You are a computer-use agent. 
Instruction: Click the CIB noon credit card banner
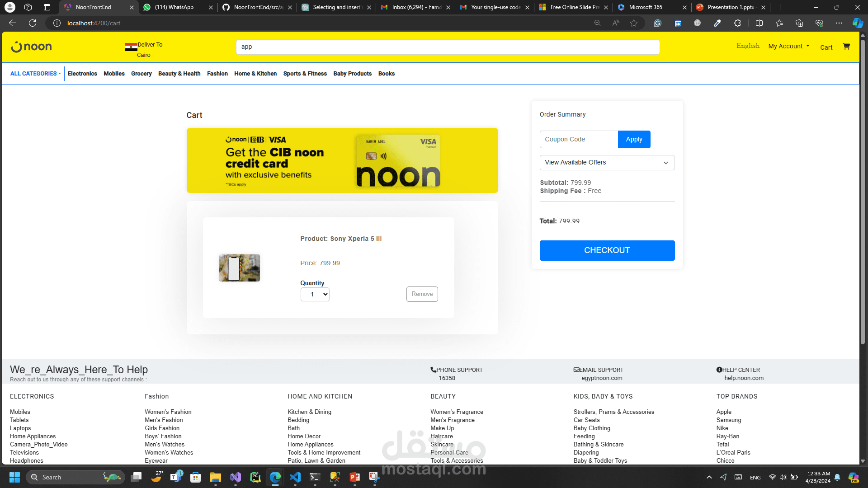point(342,160)
